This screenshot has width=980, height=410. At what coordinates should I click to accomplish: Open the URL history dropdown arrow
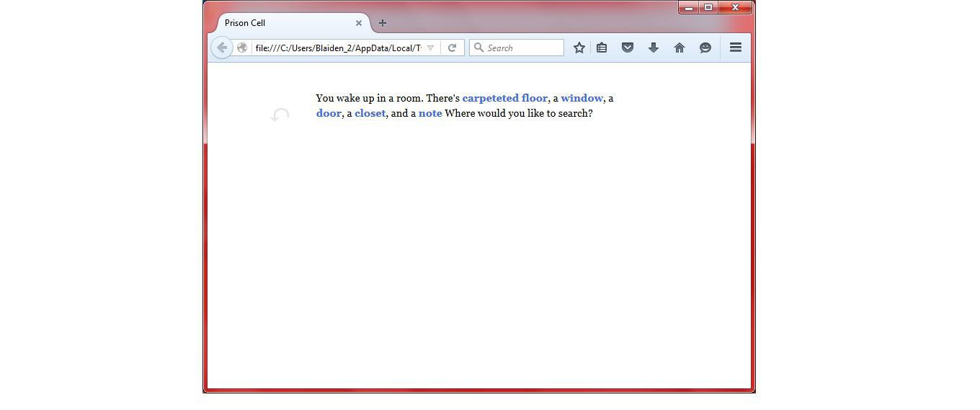tap(430, 48)
